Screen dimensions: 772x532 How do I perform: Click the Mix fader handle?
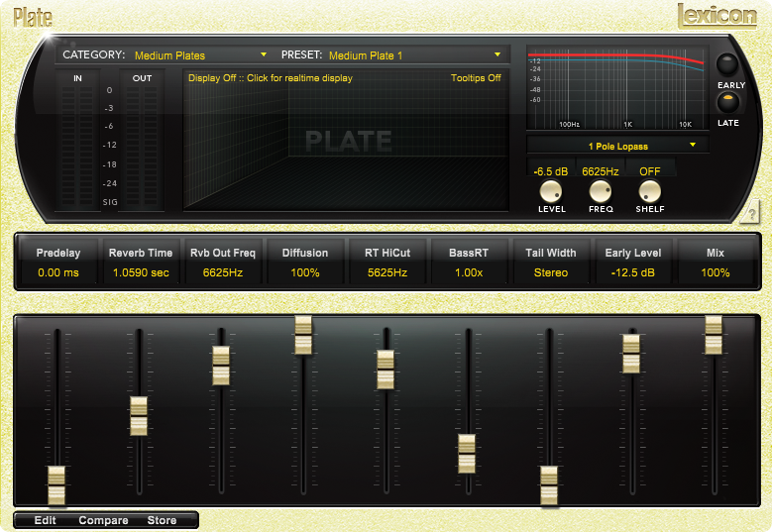(714, 335)
